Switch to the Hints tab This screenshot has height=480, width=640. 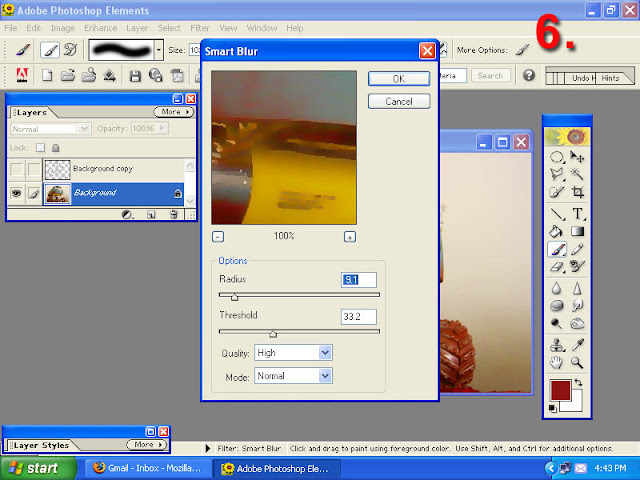611,78
